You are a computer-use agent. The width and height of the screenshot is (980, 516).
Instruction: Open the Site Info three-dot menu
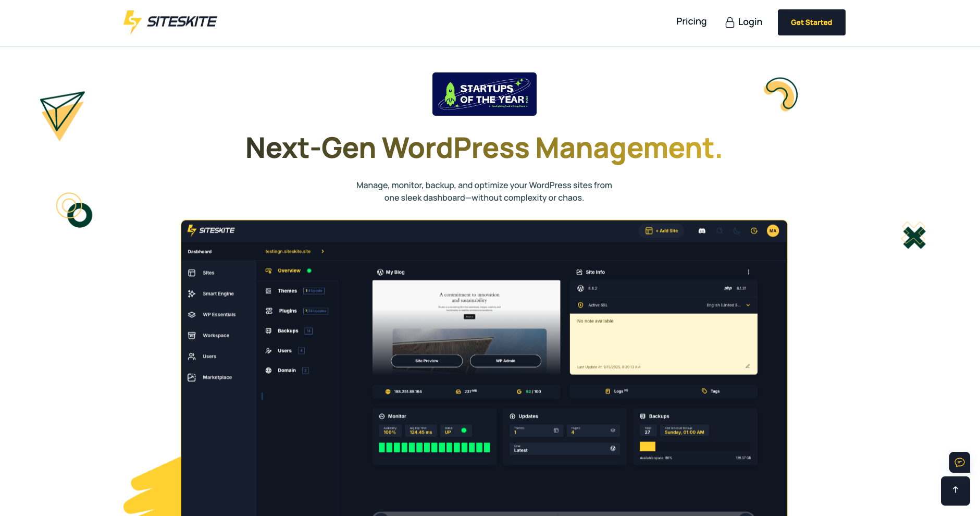748,272
